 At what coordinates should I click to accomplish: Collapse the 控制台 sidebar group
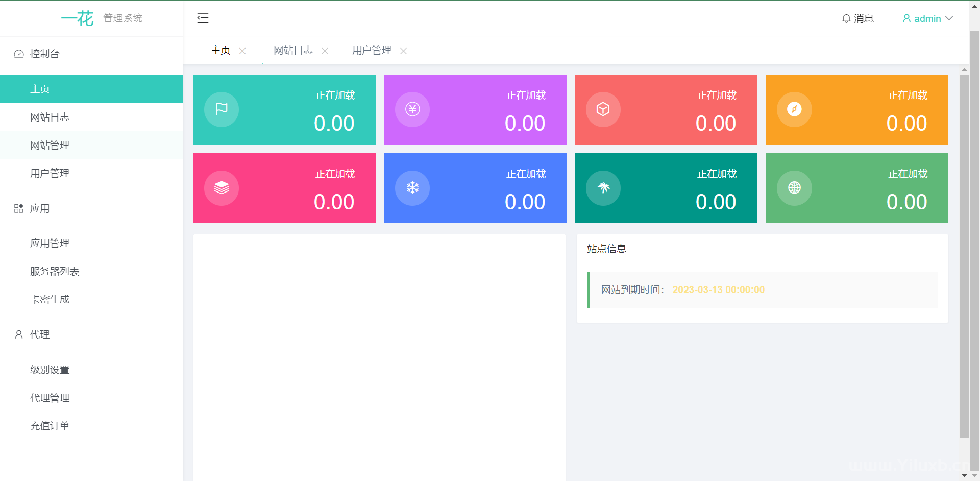point(91,54)
